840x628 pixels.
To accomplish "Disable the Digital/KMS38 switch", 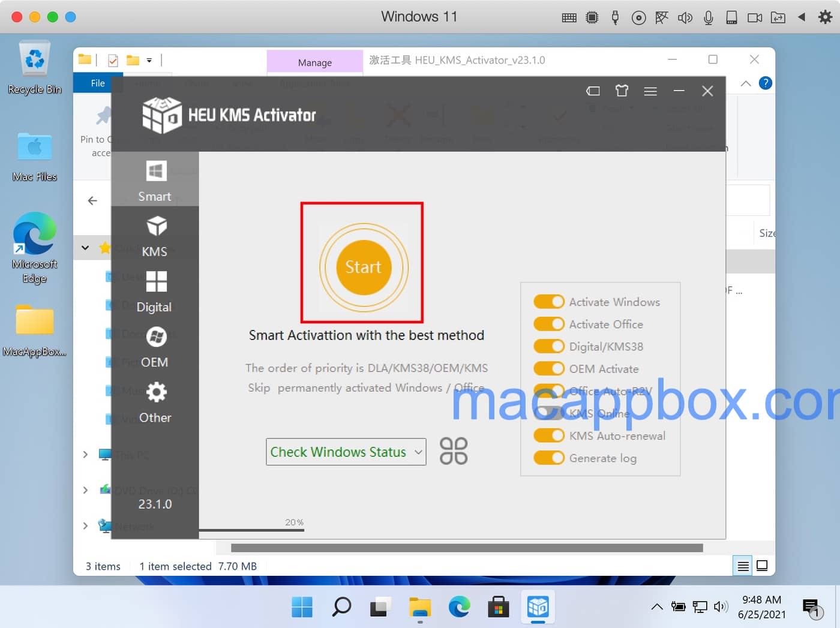I will (549, 346).
